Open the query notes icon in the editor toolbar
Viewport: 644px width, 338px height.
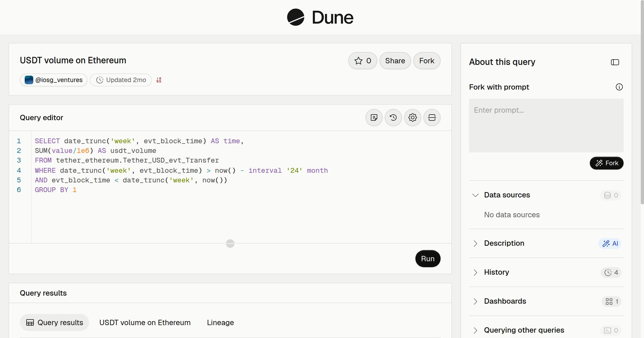tap(374, 117)
